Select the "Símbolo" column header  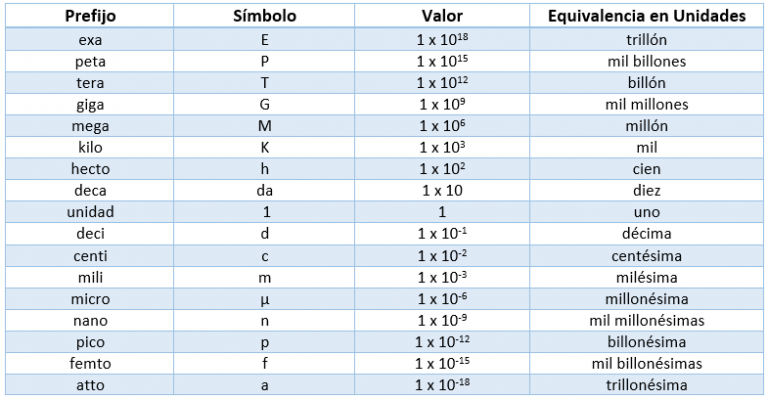[265, 18]
